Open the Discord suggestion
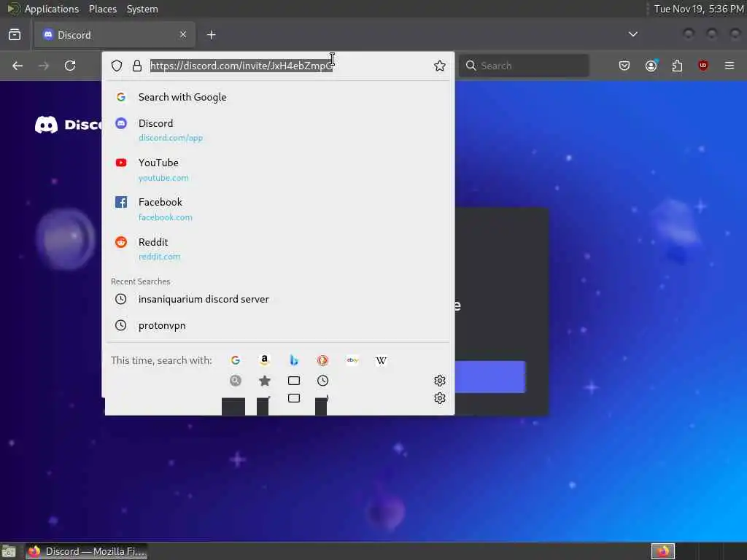This screenshot has height=560, width=747. click(x=278, y=130)
